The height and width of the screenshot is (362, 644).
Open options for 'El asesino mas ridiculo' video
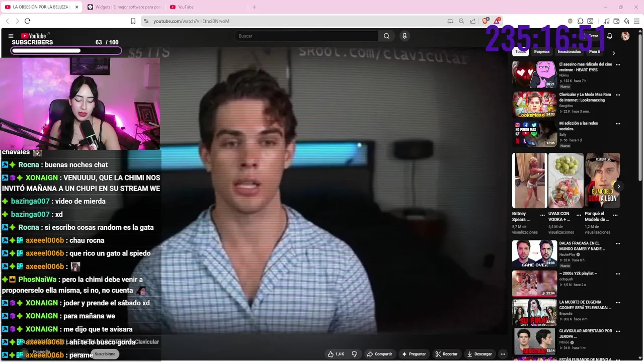coord(618,65)
